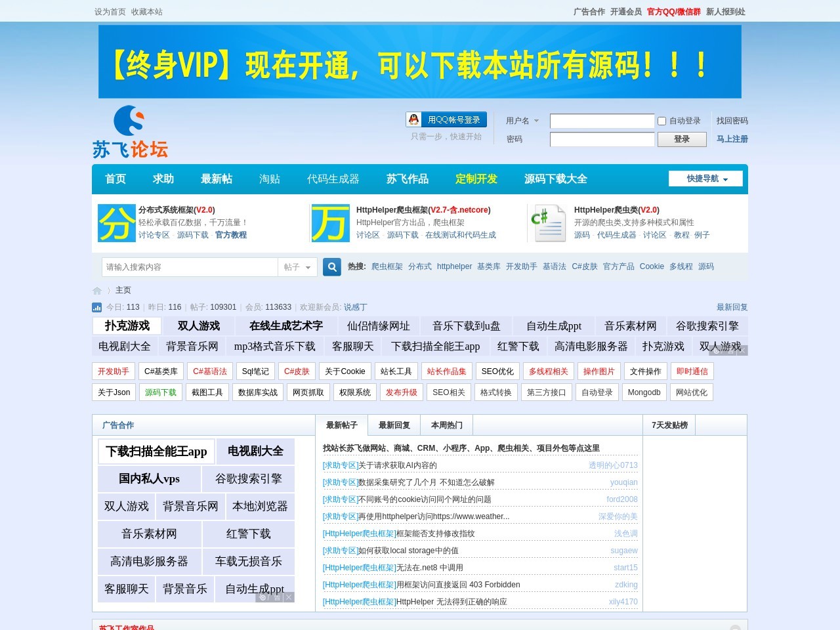The width and height of the screenshot is (840, 630).
Task: Open 开通会员 top link
Action: pos(626,12)
